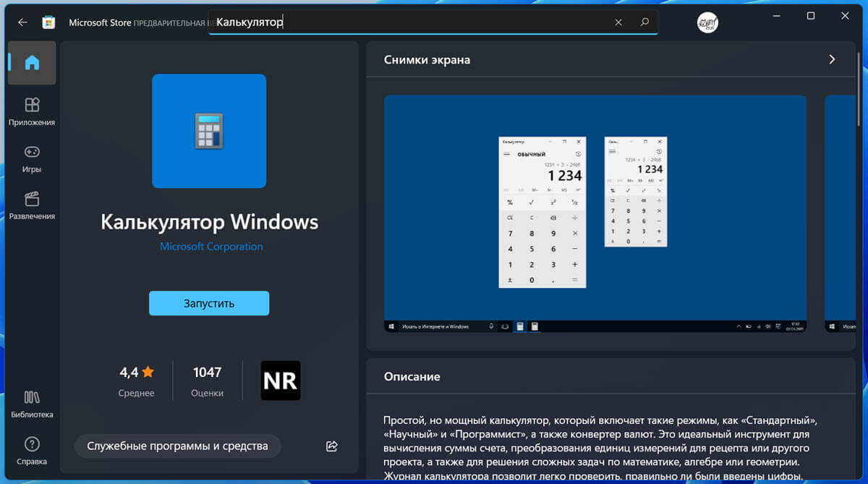This screenshot has height=484, width=868.
Task: Click the search magnifier icon
Action: (x=644, y=22)
